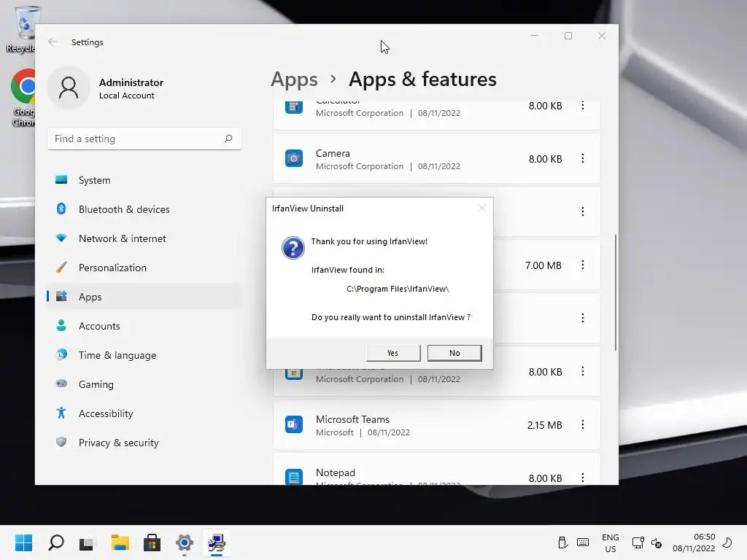Click the USB safely remove tray icon
The image size is (747, 560).
562,542
